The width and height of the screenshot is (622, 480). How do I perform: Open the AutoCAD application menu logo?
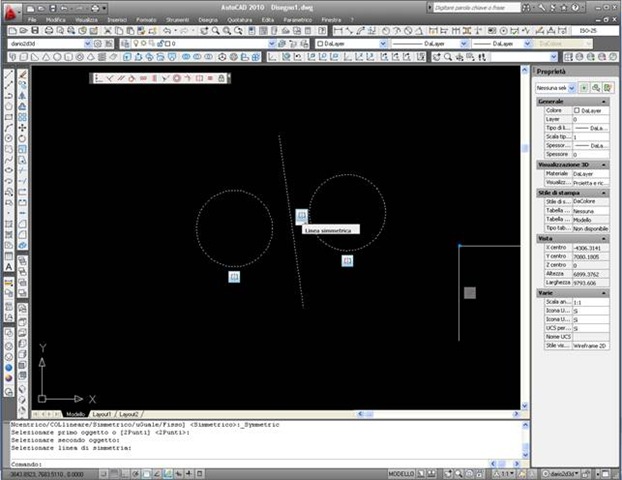11,12
